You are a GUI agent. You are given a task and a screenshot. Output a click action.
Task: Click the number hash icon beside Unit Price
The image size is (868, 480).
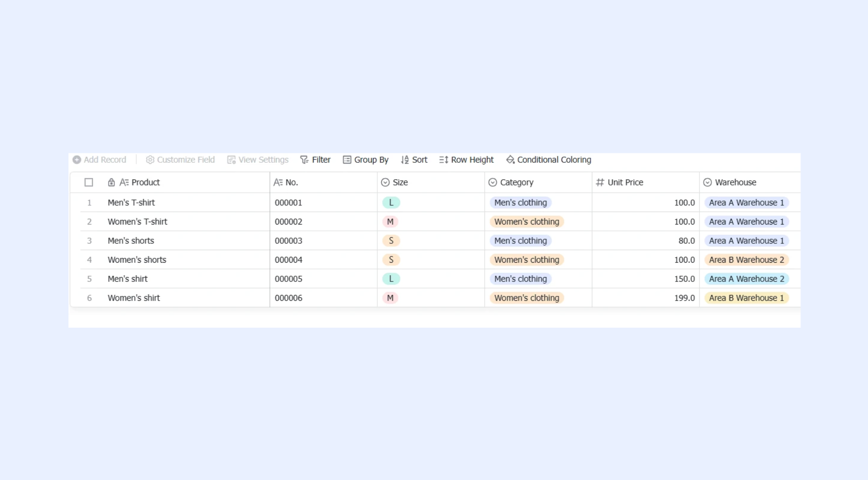click(600, 182)
